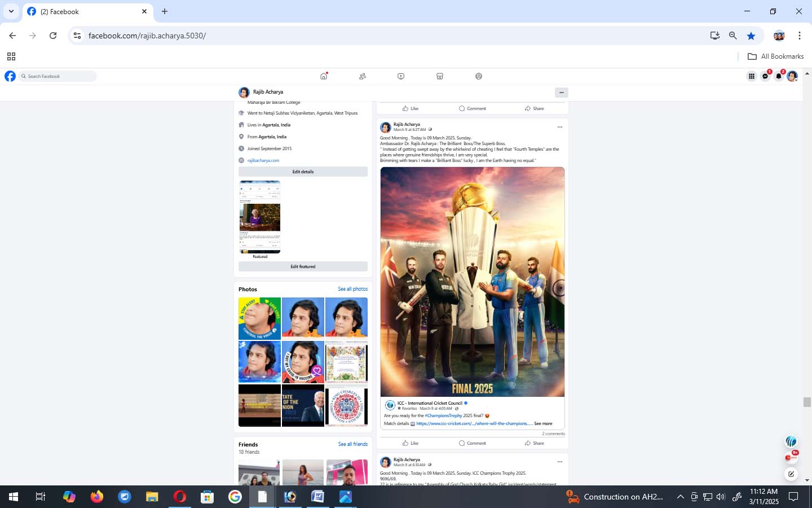View the 2 comments link
The image size is (812, 508).
click(x=553, y=433)
